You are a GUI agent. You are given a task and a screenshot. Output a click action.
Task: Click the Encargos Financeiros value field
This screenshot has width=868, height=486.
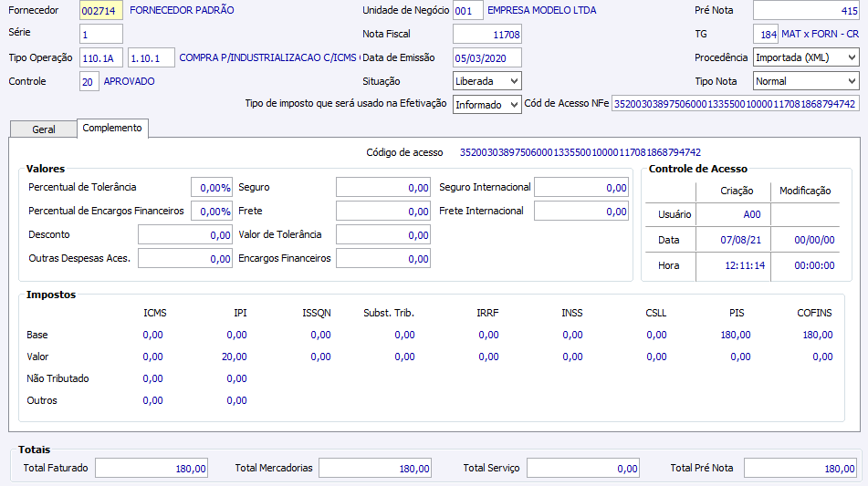coord(383,259)
